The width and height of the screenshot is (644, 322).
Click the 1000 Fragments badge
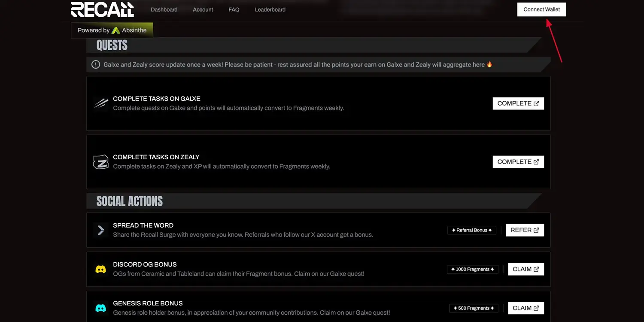coord(472,269)
